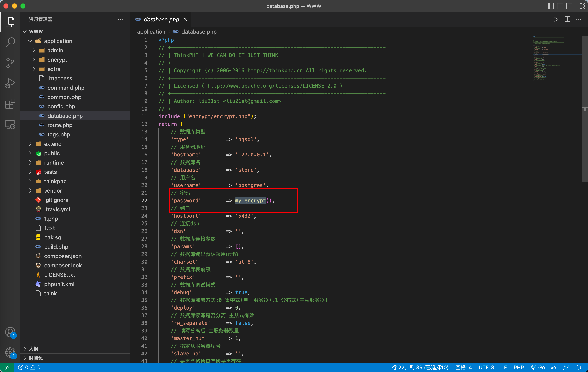Open the Accounts menu icon
The image size is (588, 372).
(x=10, y=332)
